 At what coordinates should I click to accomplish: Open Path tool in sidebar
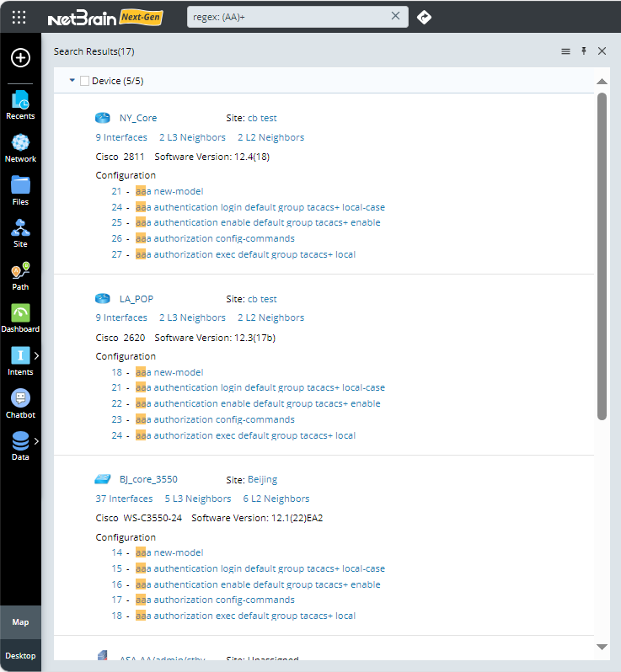pos(20,276)
